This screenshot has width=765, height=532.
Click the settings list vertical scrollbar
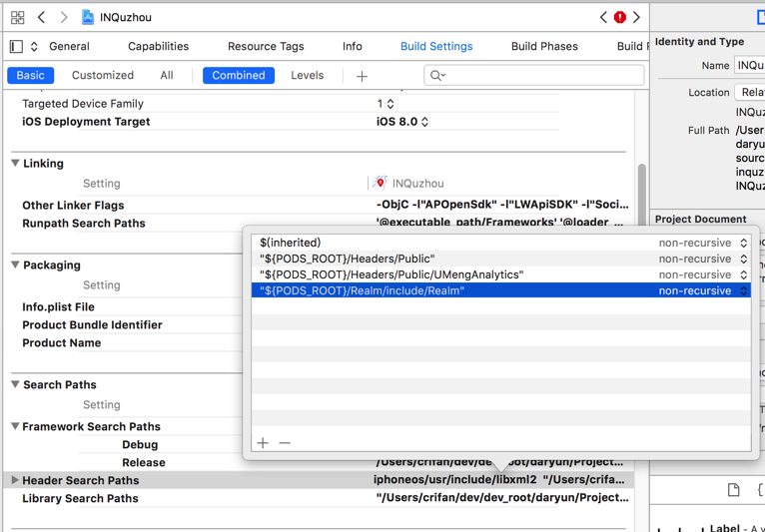click(641, 195)
